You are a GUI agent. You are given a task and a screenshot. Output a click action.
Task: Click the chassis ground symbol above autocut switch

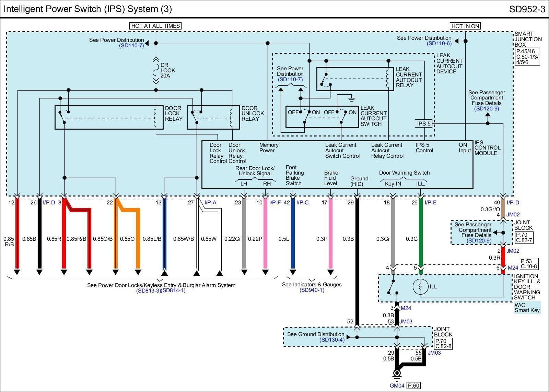(x=351, y=99)
